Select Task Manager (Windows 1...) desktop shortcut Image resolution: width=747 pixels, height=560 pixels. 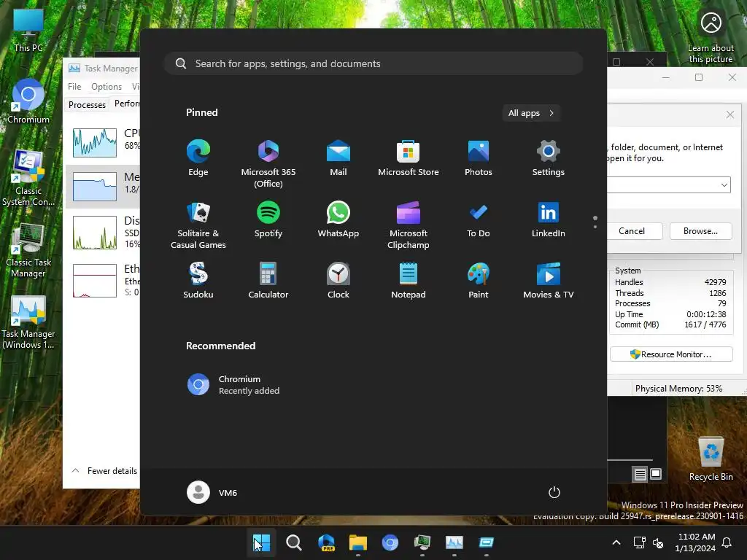coord(28,322)
